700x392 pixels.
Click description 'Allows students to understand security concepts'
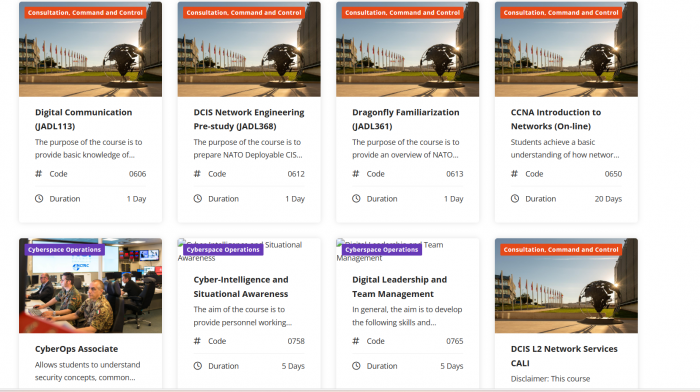pos(88,371)
